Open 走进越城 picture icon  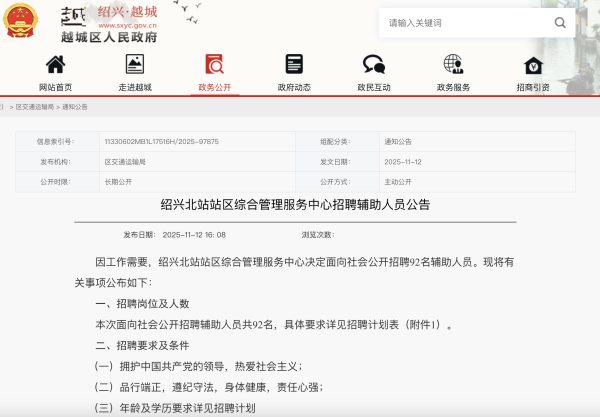pyautogui.click(x=135, y=65)
